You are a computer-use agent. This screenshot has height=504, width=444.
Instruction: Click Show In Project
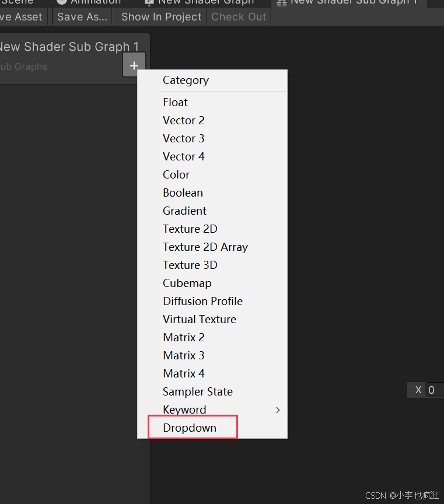pos(161,16)
